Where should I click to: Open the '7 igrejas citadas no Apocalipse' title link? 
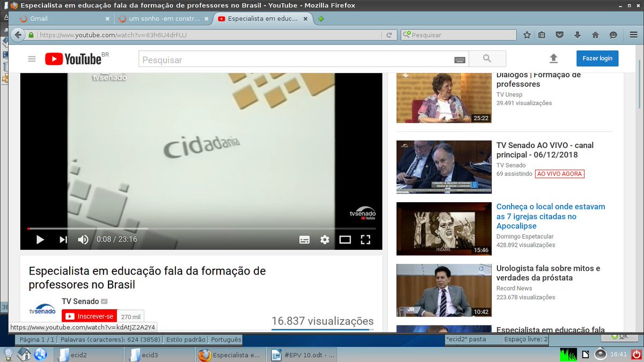(x=551, y=216)
